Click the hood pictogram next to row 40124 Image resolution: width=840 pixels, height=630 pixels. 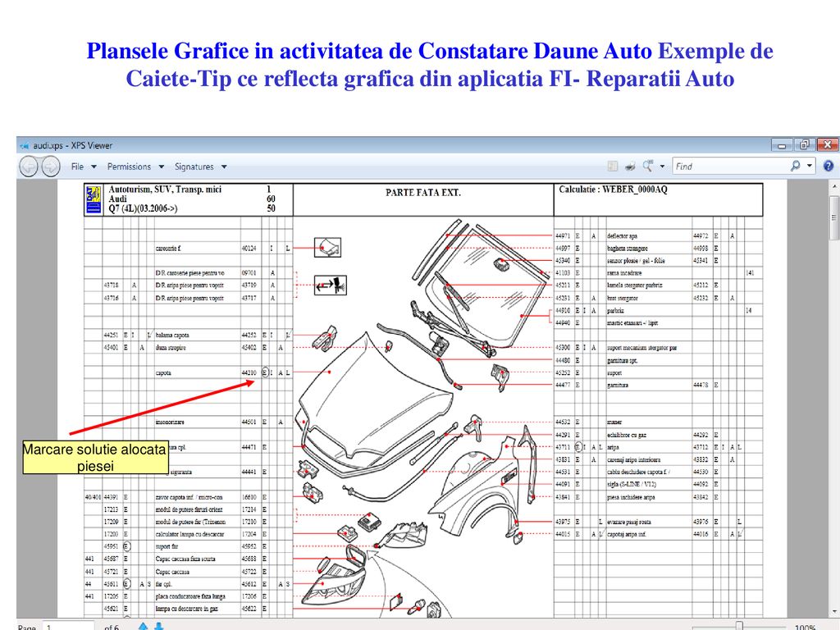click(327, 248)
